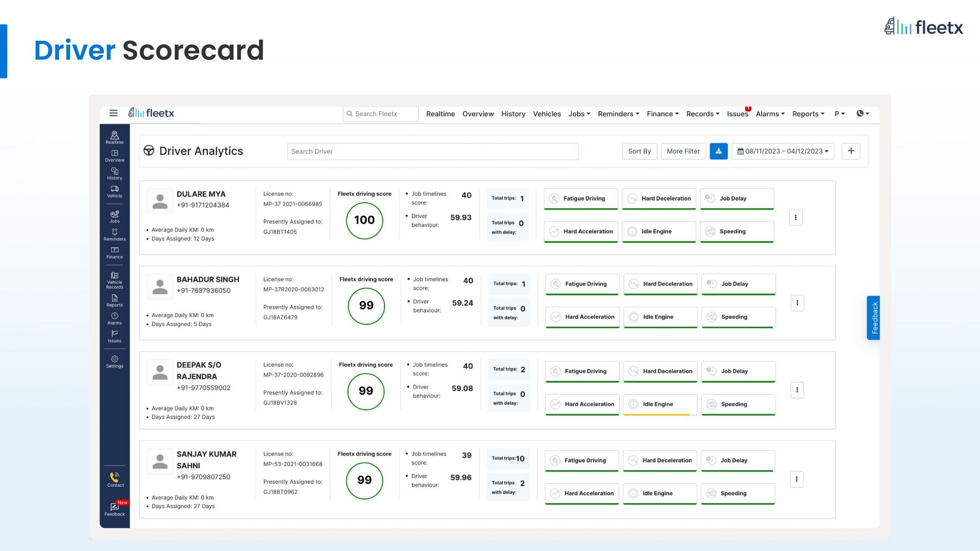Open the Finance dropdown menu

pyautogui.click(x=662, y=114)
